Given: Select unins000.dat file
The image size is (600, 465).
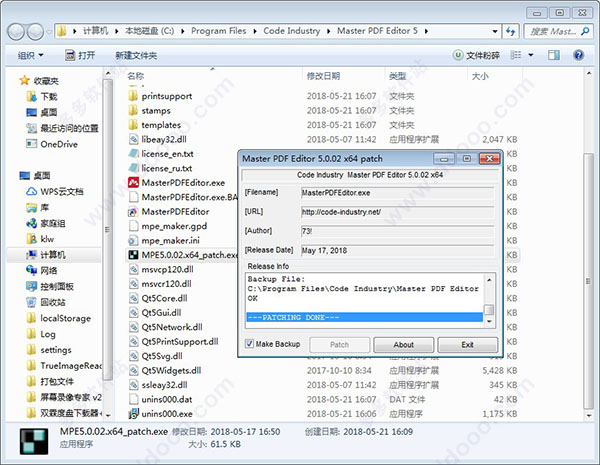Looking at the screenshot, I should (x=166, y=399).
